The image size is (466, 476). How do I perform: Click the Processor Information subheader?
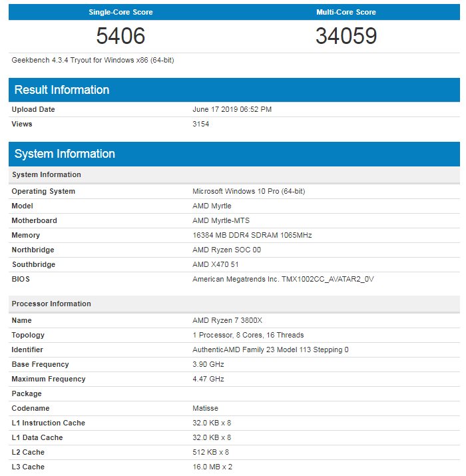click(234, 304)
